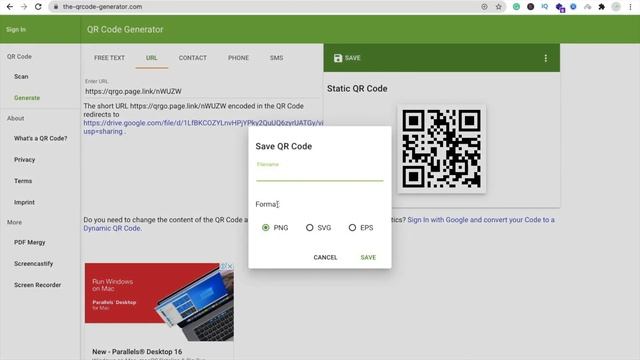Switch to the URL tab
This screenshot has width=640, height=360.
coord(151,58)
